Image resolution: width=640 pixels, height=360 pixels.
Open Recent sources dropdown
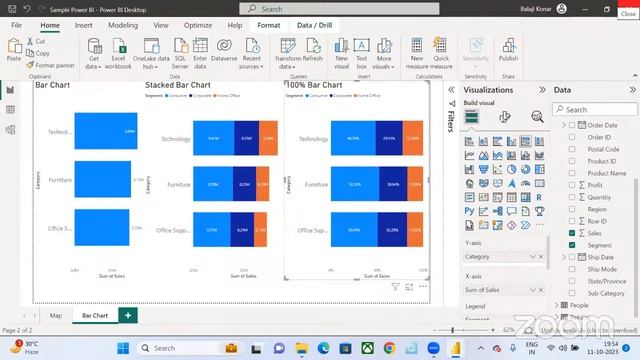(x=251, y=53)
